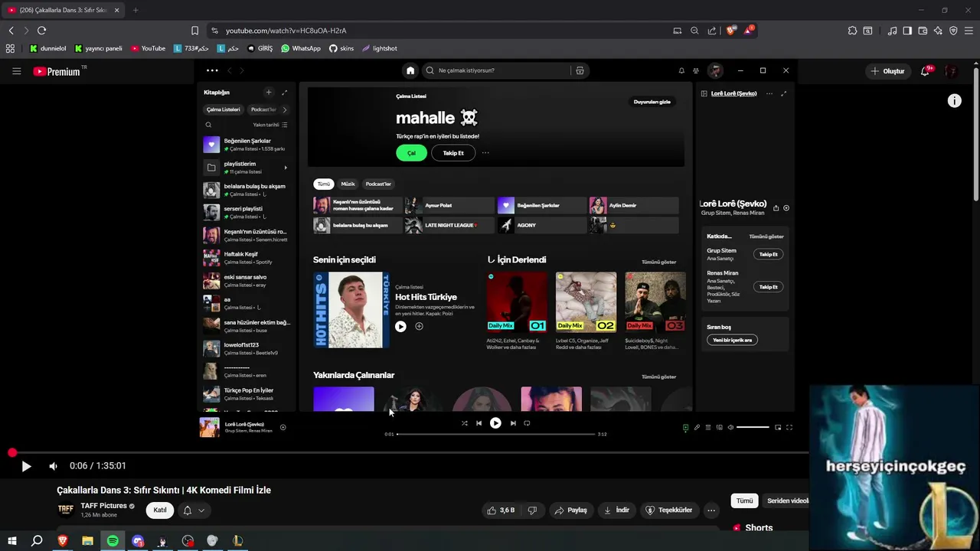Select Müzik filter chip
The image size is (980, 551).
pyautogui.click(x=348, y=184)
